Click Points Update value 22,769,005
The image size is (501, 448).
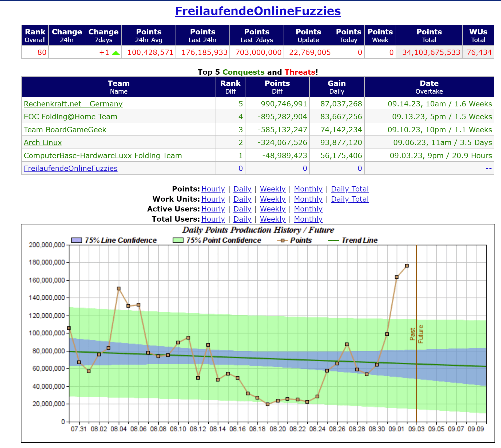coord(310,52)
